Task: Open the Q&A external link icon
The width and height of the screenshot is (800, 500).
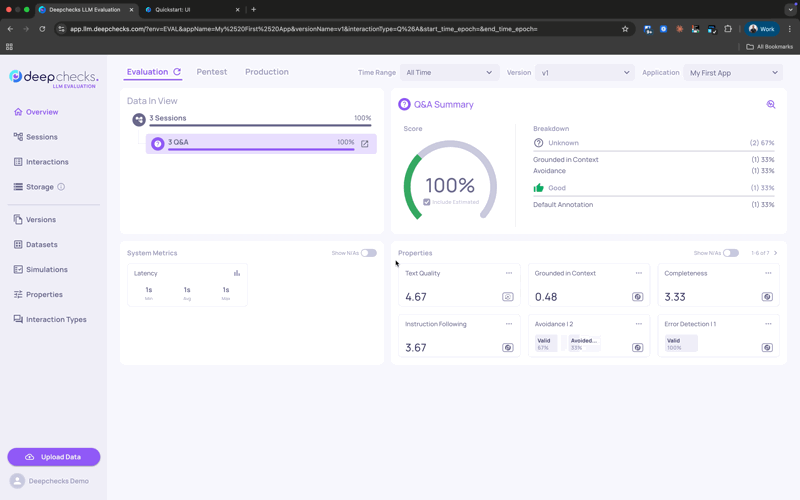Action: pos(365,144)
